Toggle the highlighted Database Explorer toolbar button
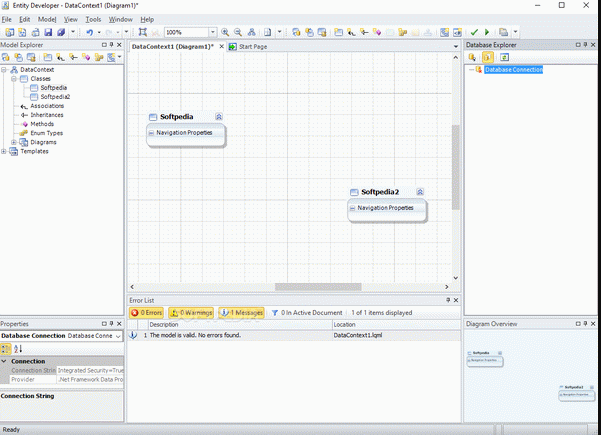 488,57
